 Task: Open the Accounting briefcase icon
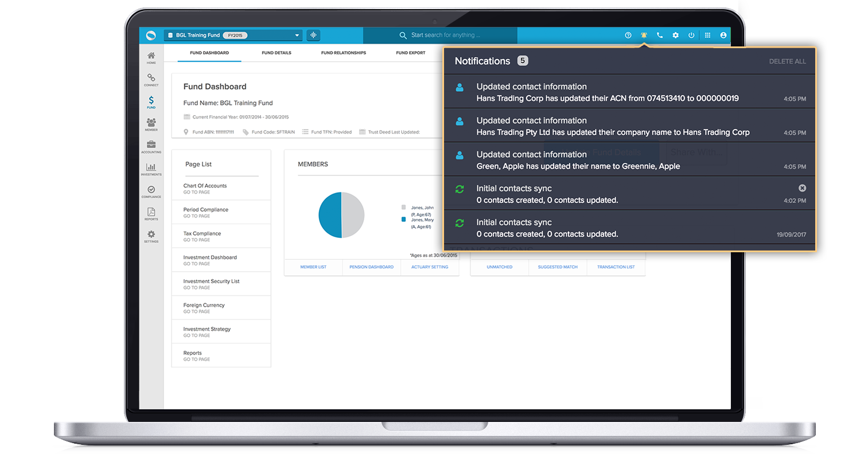coord(151,146)
